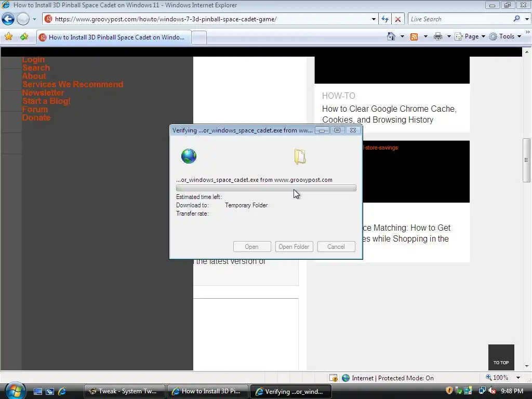
Task: Open the sidebar Search link
Action: point(36,68)
